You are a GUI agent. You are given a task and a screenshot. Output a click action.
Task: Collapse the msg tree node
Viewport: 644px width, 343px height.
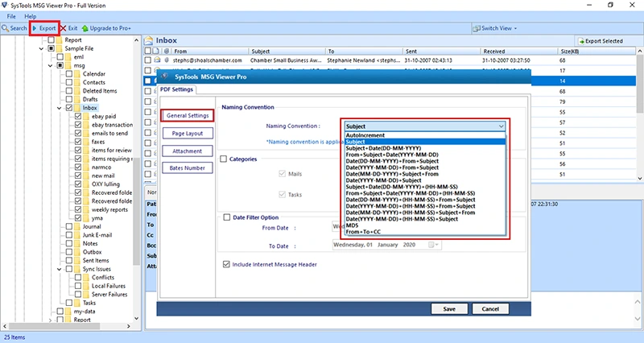pyautogui.click(x=50, y=65)
